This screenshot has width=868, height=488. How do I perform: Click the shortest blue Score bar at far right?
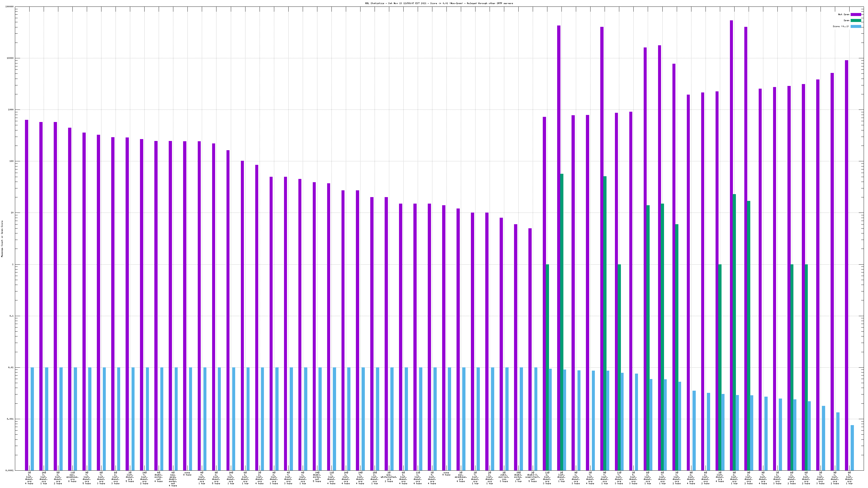click(x=852, y=448)
